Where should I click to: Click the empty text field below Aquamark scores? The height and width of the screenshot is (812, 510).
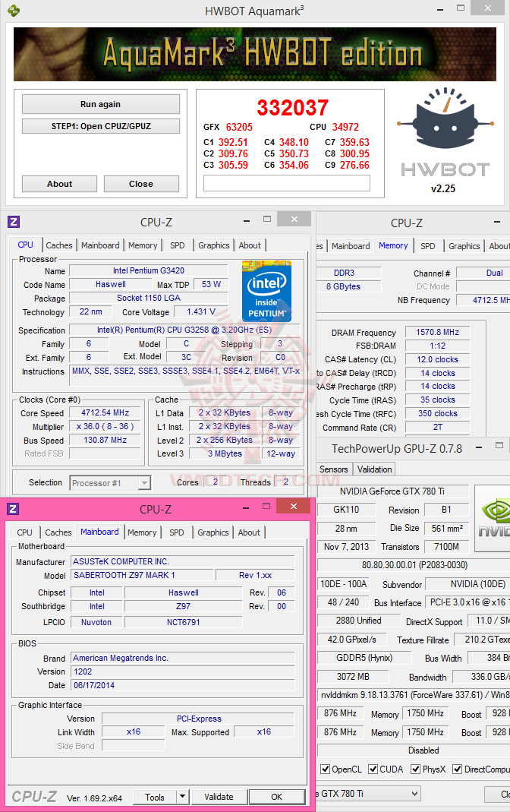coord(287,183)
